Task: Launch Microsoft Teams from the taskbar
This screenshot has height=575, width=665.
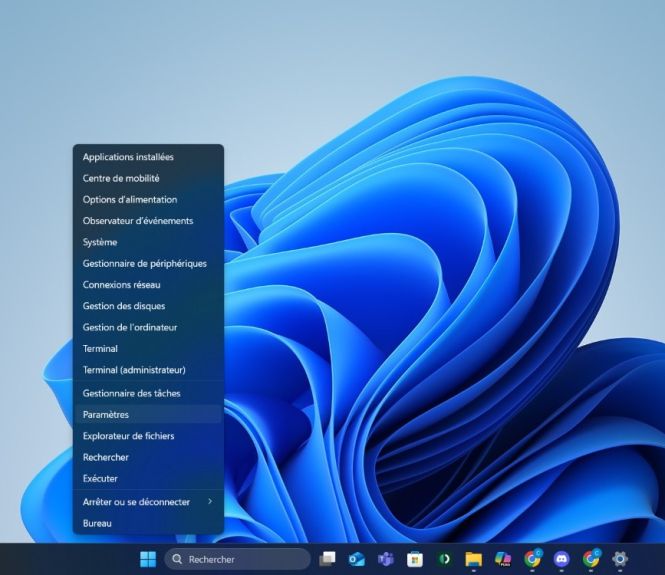Action: (386, 559)
